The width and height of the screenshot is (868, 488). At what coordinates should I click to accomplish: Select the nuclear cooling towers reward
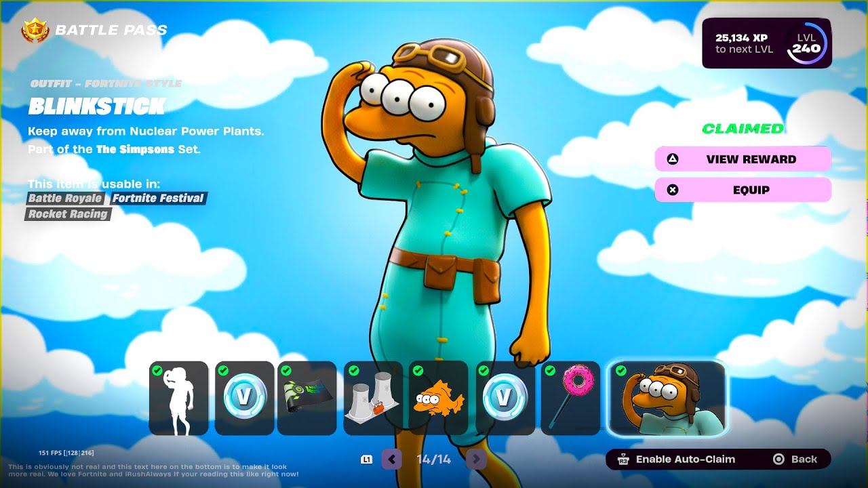(373, 399)
